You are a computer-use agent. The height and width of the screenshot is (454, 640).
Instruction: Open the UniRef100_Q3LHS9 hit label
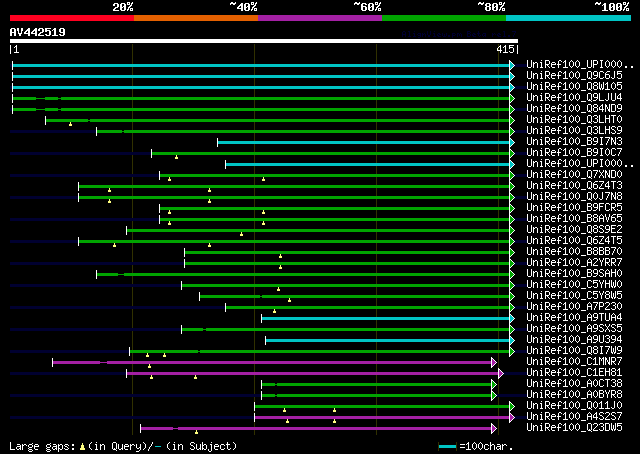tap(574, 131)
